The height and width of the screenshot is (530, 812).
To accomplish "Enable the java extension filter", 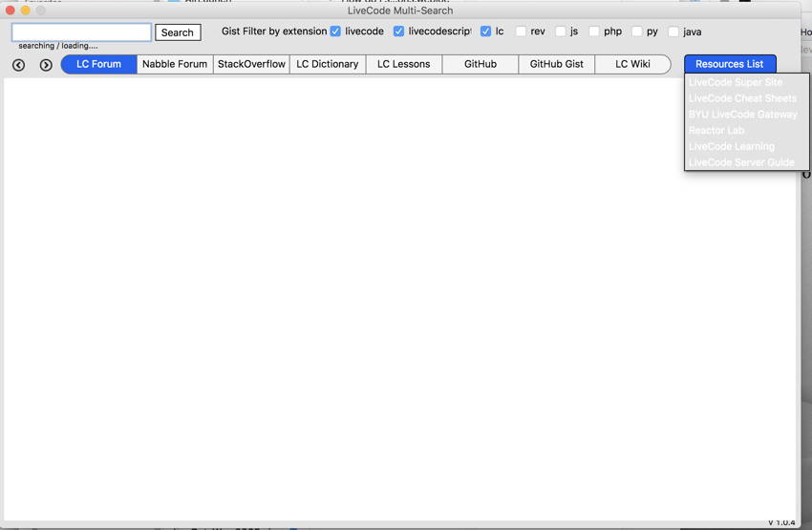I will click(673, 32).
